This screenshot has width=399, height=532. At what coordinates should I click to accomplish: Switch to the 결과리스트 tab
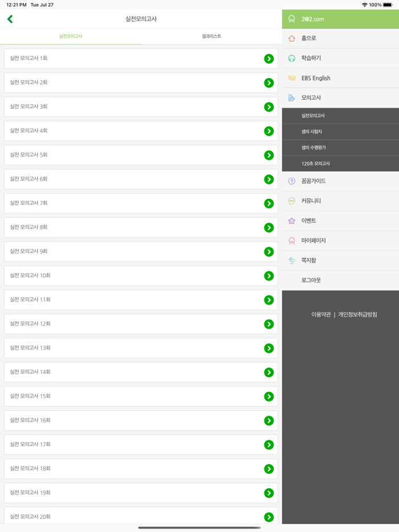211,36
